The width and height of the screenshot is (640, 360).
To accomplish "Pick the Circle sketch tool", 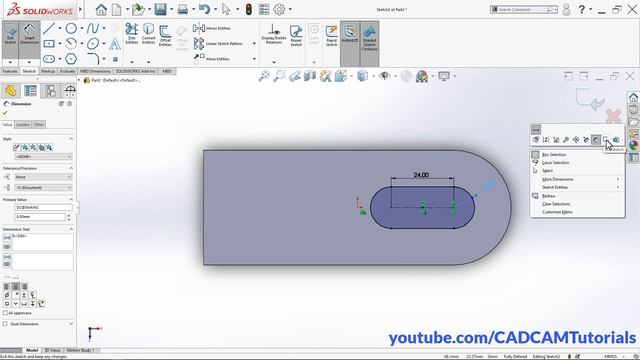I will (71, 28).
